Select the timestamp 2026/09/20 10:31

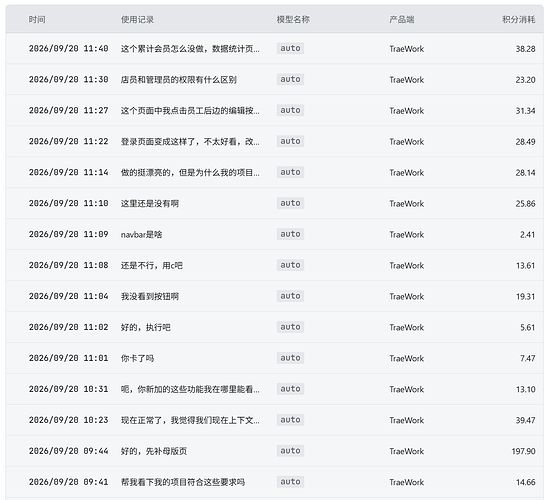pyautogui.click(x=68, y=389)
